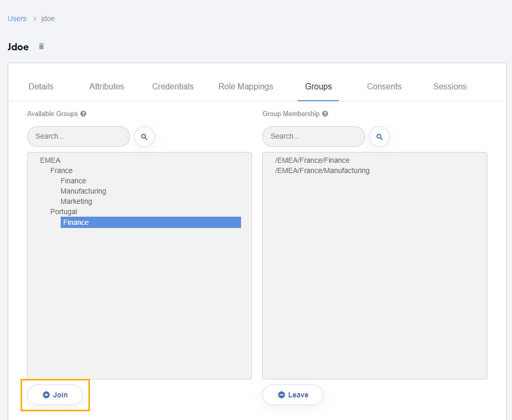512x420 pixels.
Task: Select the Portugal group node
Action: tap(64, 212)
